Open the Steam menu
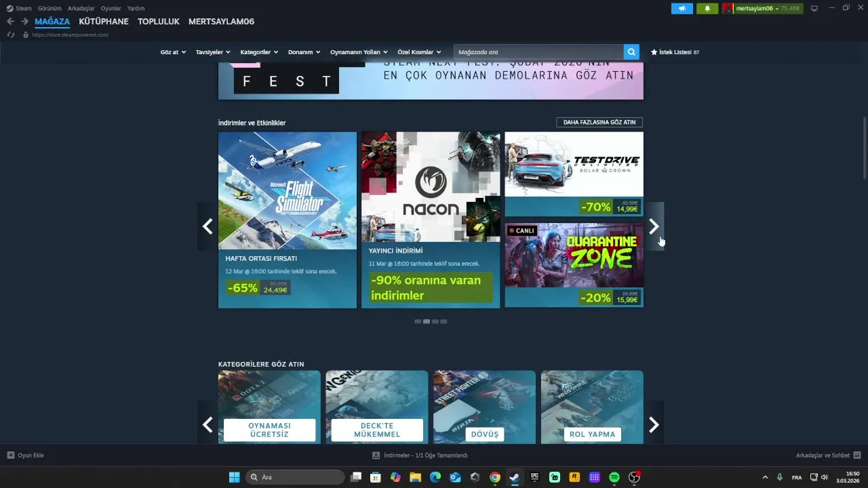The height and width of the screenshot is (488, 868). [x=19, y=8]
